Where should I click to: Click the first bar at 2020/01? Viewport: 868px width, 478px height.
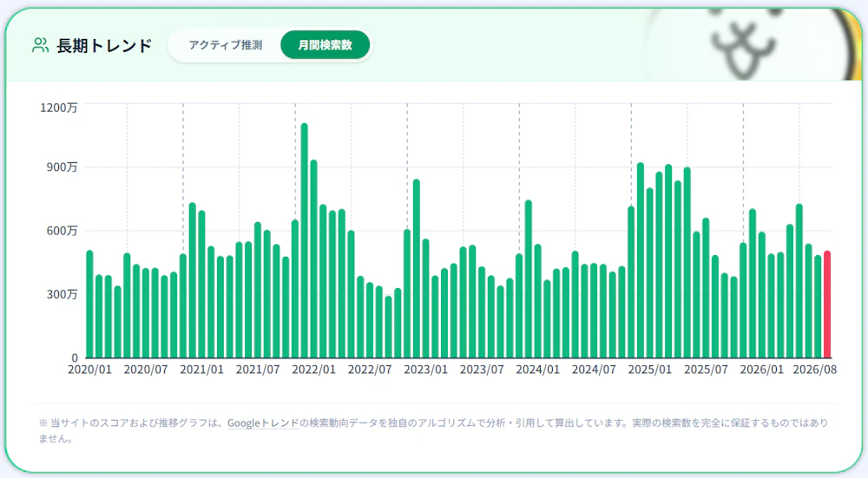coord(89,304)
